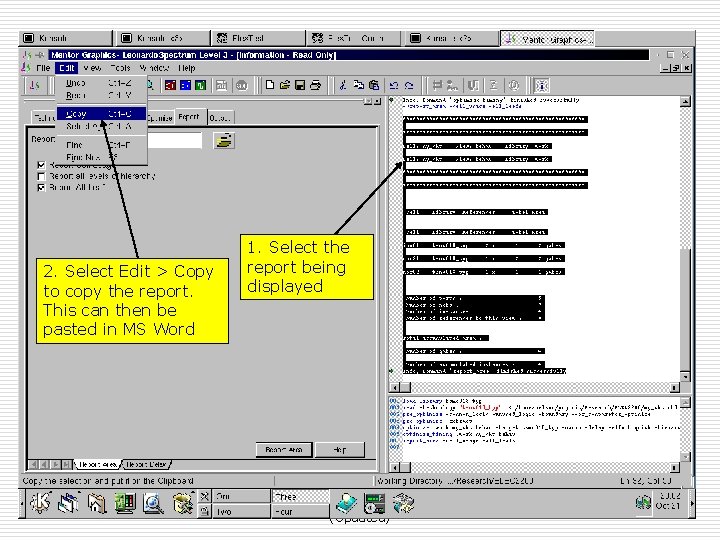
Task: Select the Report Area bottom sheet tab
Action: pyautogui.click(x=97, y=465)
